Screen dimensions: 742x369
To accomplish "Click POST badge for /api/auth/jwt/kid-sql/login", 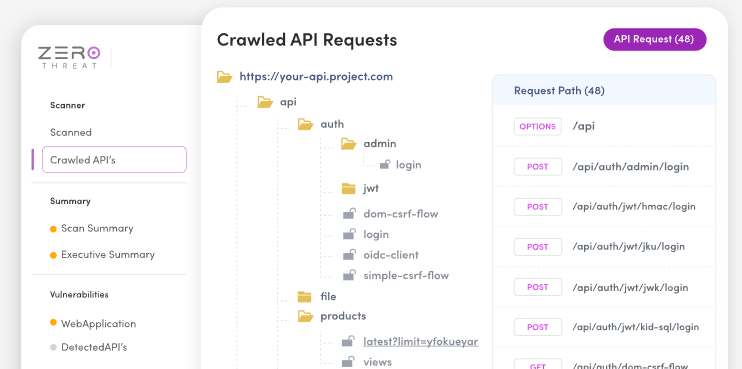I will (538, 327).
